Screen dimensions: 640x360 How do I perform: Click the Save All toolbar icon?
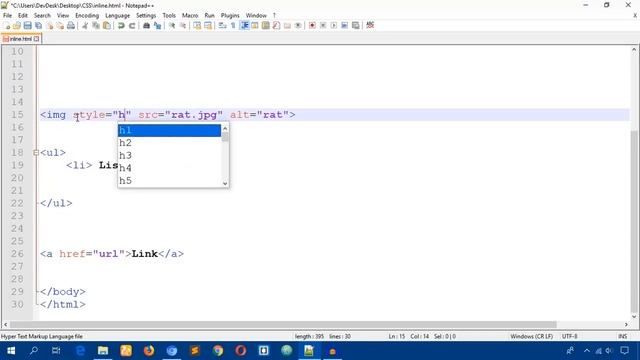tap(38, 26)
